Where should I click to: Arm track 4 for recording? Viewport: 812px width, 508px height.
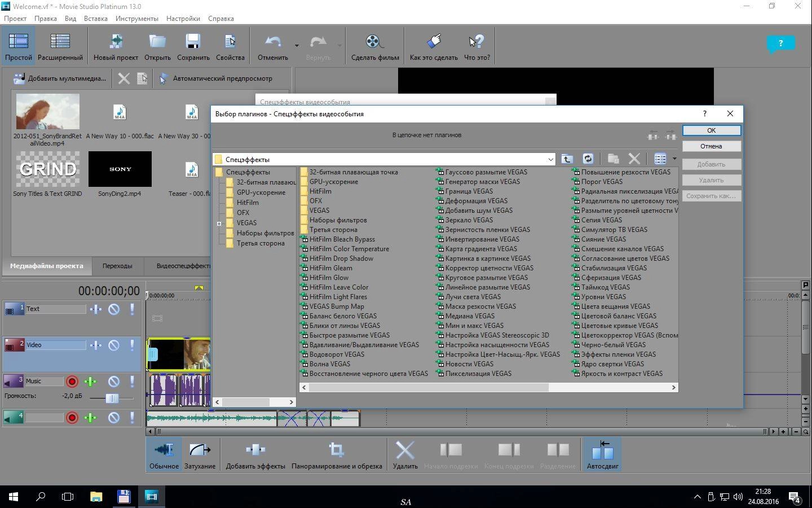[x=72, y=418]
